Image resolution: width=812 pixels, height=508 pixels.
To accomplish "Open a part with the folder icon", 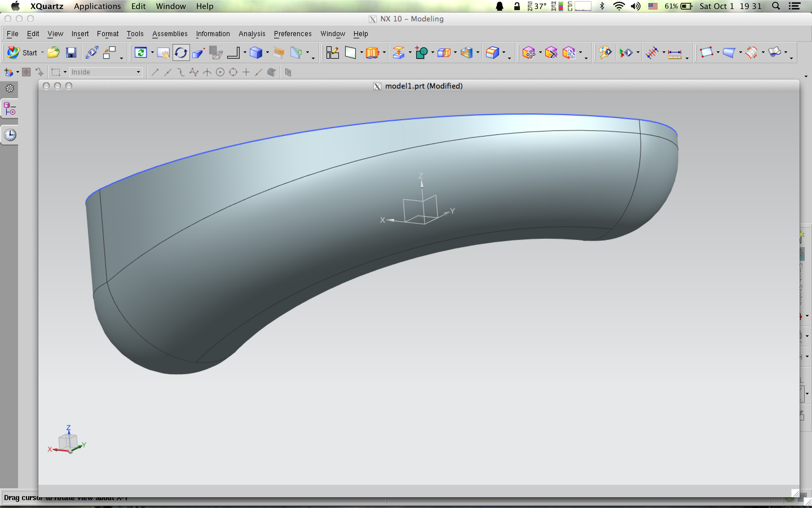I will tap(53, 52).
